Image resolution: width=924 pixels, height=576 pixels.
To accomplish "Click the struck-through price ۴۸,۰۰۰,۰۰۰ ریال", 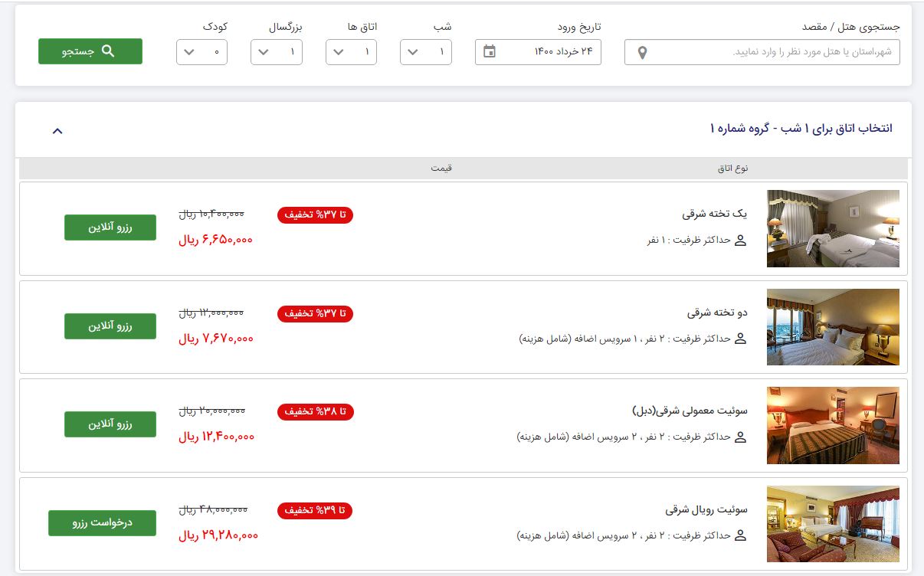I will [x=213, y=509].
